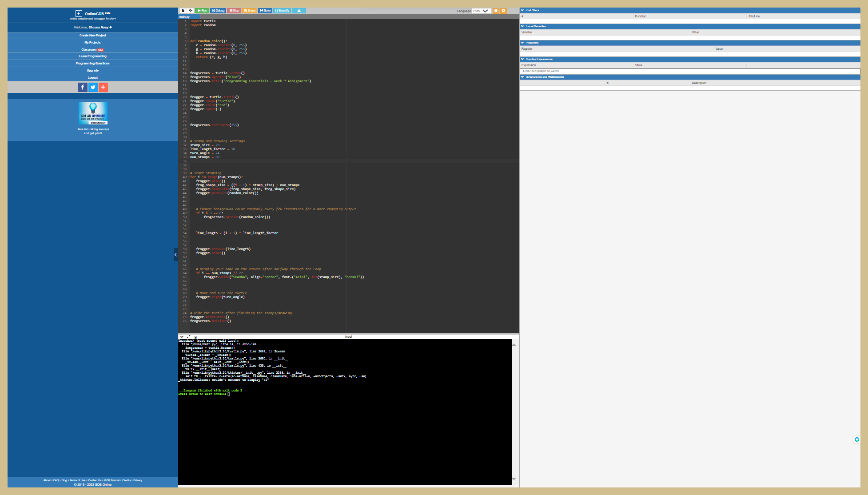Screen dimensions: 868x495
Task: Open the Upgrade page
Action: pyautogui.click(x=93, y=70)
